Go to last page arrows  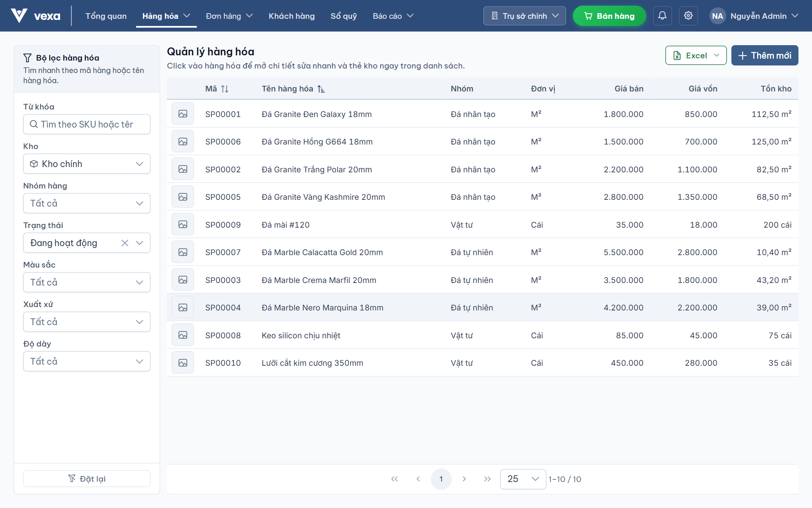487,479
